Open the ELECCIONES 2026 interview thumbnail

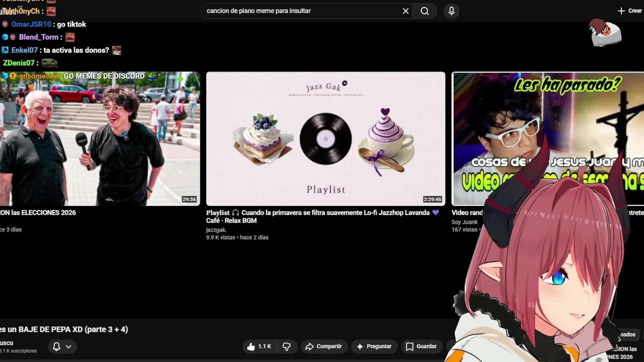click(100, 139)
